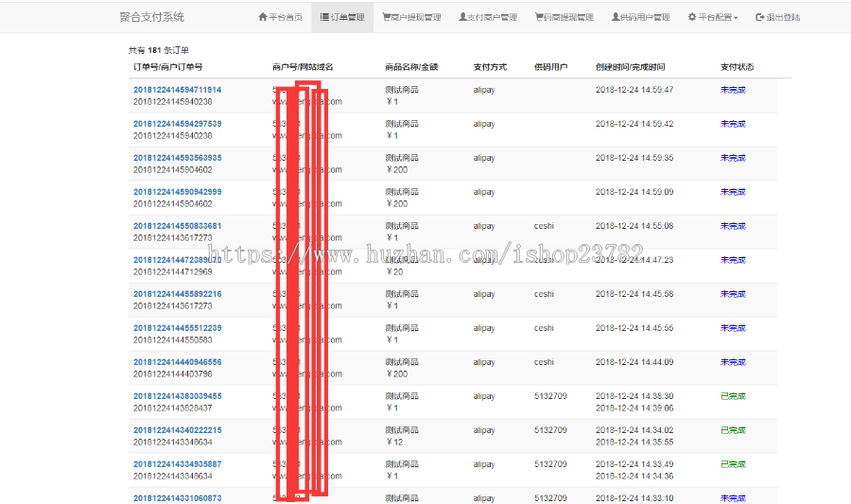Click the 商户号/网站域名 column header
Screen dimensions: 851x504
[x=303, y=67]
